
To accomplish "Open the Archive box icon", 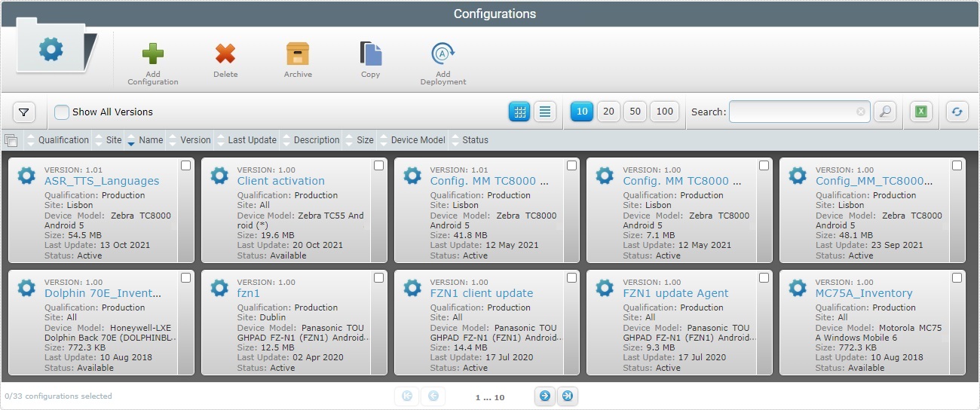I will coord(298,54).
